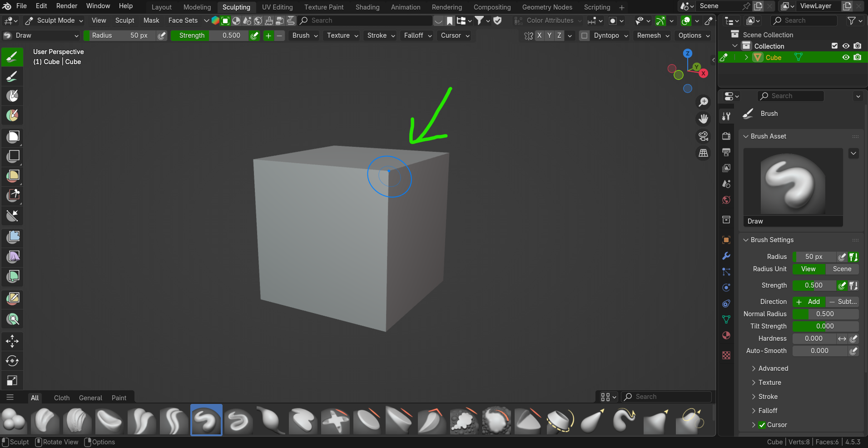Click the asset shelf Search field

click(x=666, y=397)
